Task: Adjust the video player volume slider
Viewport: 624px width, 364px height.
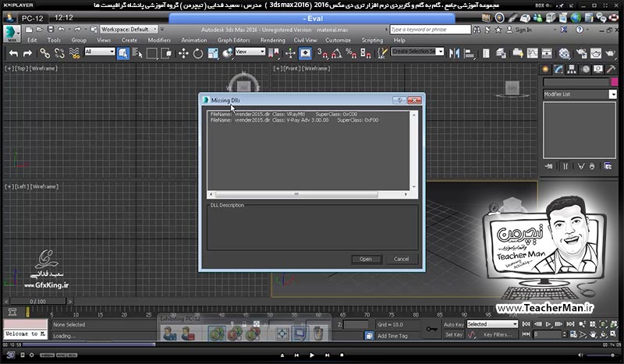Action: tap(603, 355)
